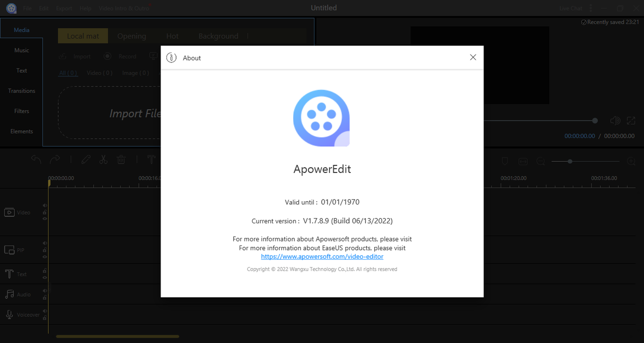The height and width of the screenshot is (343, 644).
Task: Click the info icon beside About title
Action: (171, 58)
